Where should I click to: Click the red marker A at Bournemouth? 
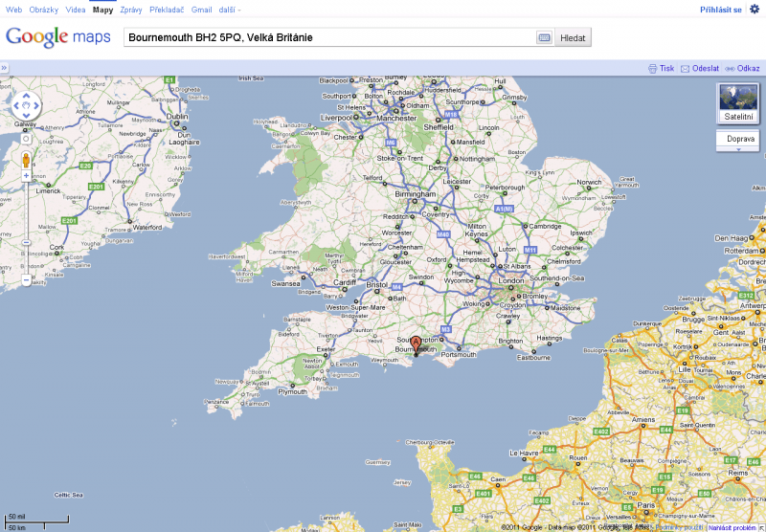pyautogui.click(x=416, y=344)
